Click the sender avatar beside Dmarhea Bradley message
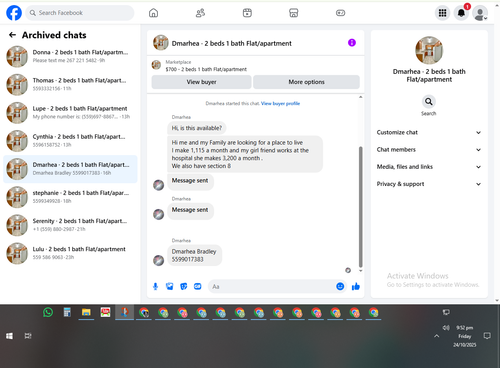Viewport: 500px width, 368px height. click(x=158, y=260)
